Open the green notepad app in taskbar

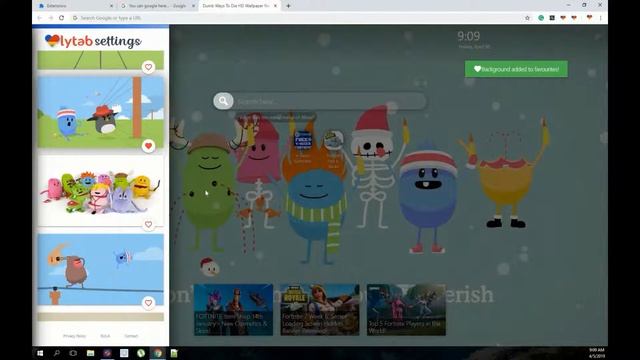click(x=174, y=353)
